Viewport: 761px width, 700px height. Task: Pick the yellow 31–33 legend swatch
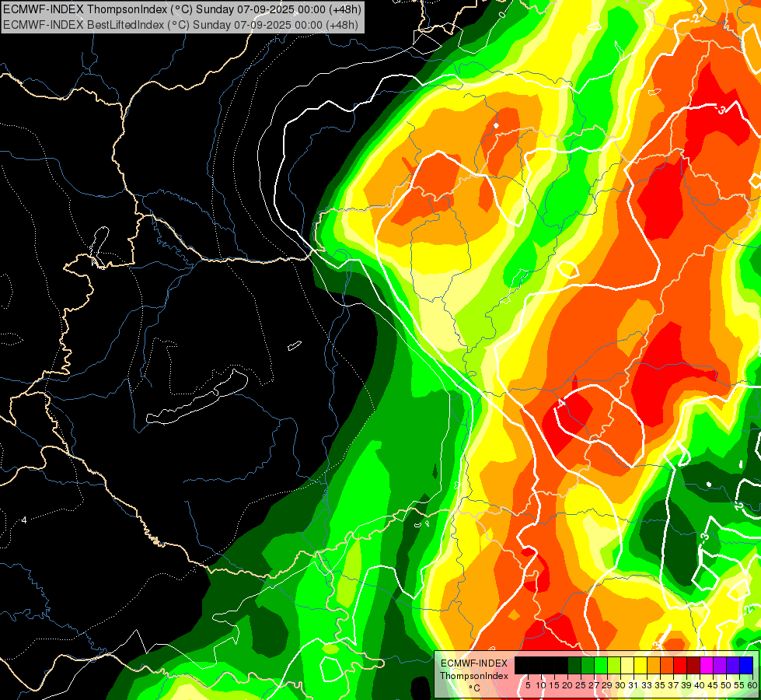click(x=641, y=666)
